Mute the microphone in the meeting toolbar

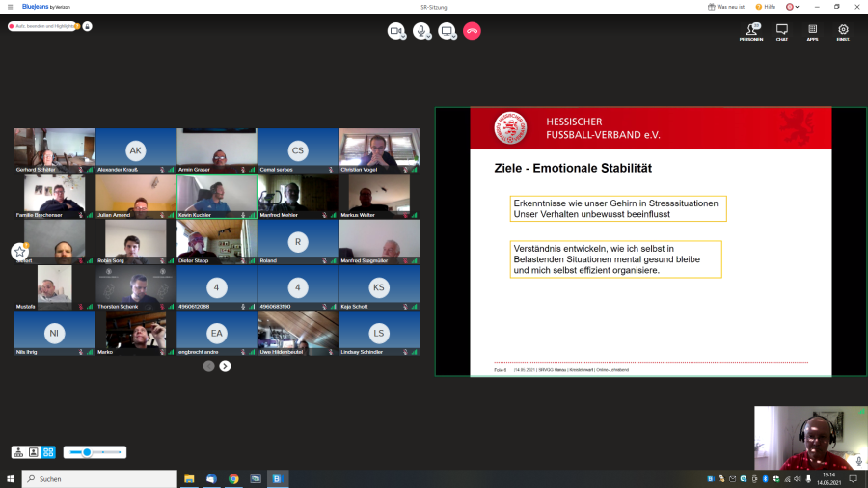click(421, 31)
